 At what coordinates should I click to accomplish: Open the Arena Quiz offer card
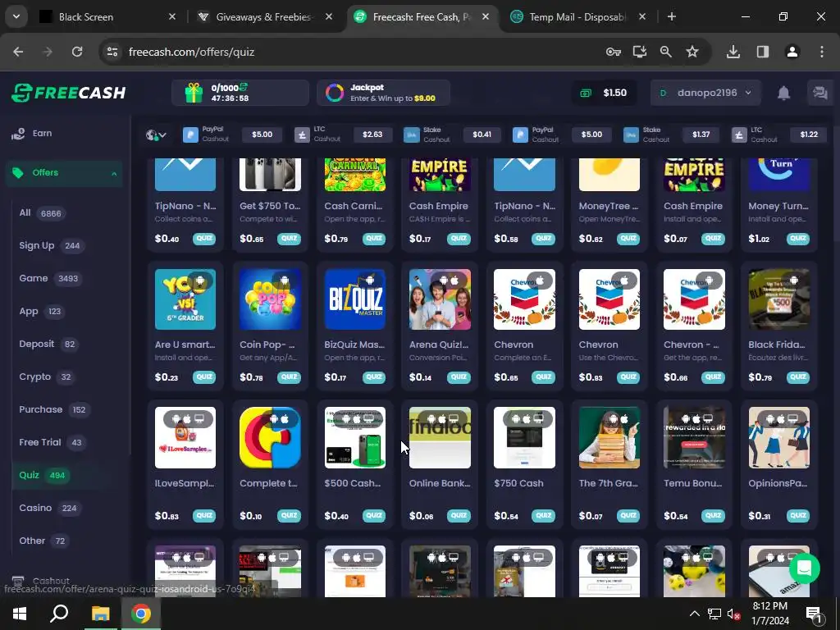440,325
